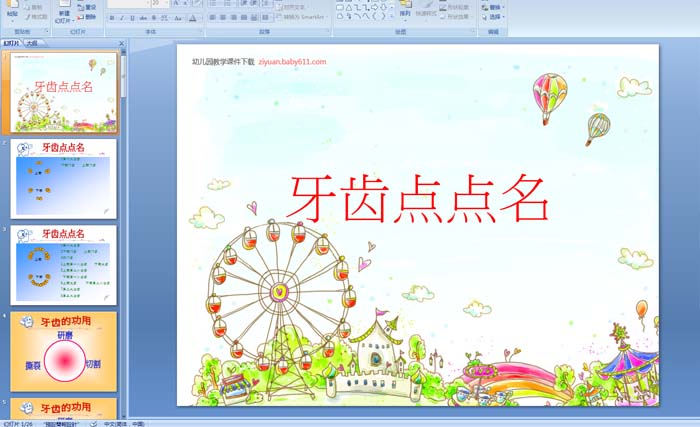Click the Decrease Font Size button
700x427 pixels.
pyautogui.click(x=185, y=3)
